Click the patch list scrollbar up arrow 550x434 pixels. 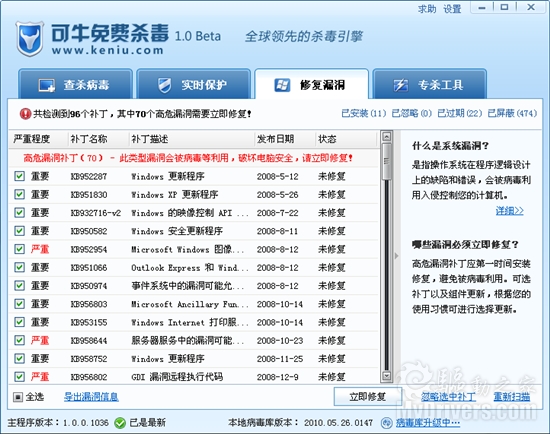387,136
